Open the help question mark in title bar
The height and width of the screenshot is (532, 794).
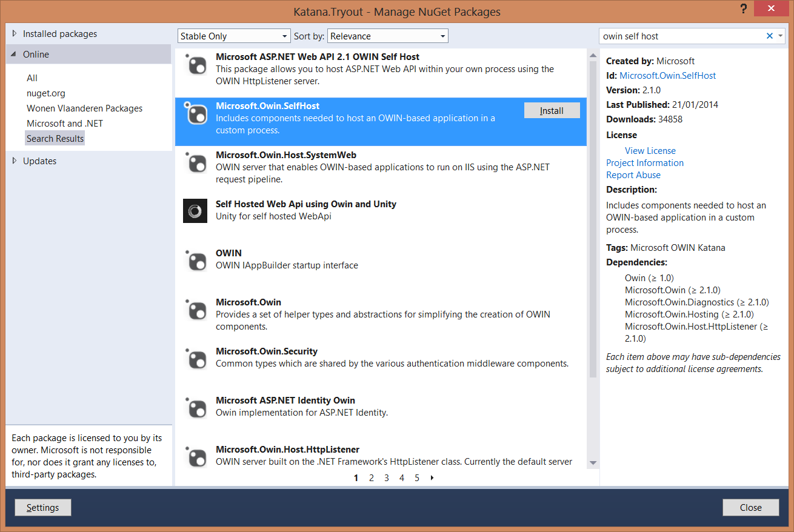[x=744, y=8]
